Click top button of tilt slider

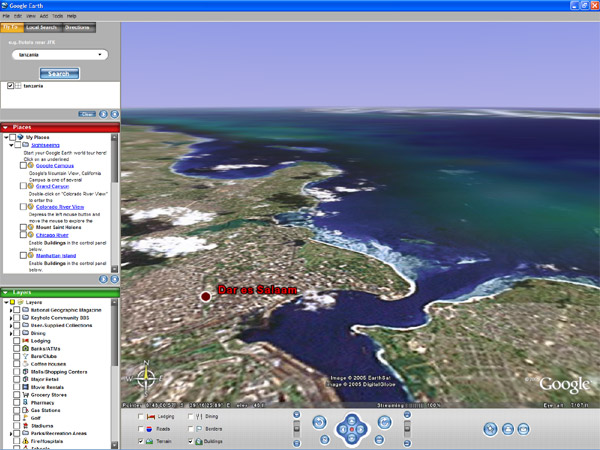(407, 414)
